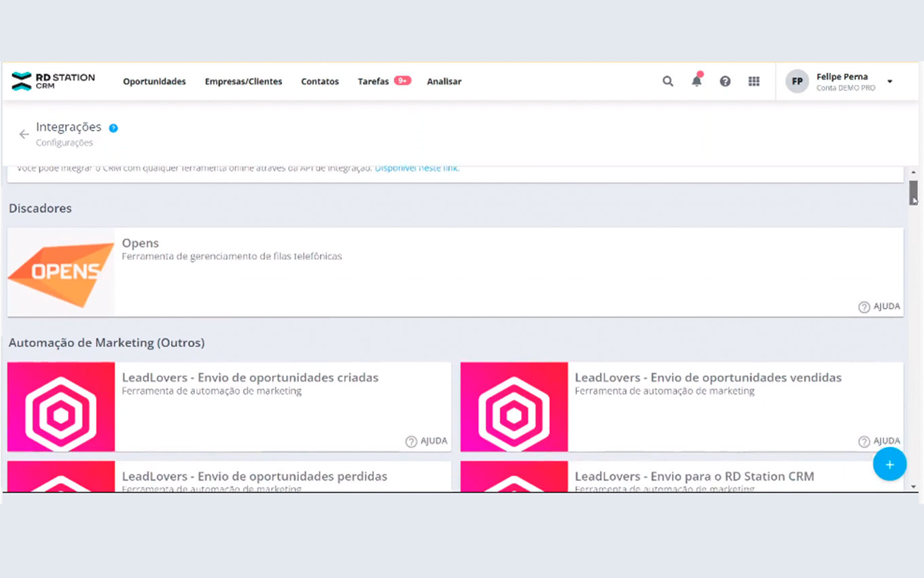This screenshot has height=578, width=924.
Task: Click AJUDA on oportunidades criadas card
Action: point(426,441)
